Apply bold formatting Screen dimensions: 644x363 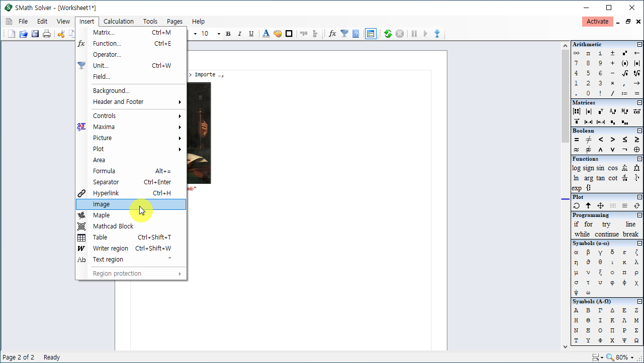[x=228, y=34]
